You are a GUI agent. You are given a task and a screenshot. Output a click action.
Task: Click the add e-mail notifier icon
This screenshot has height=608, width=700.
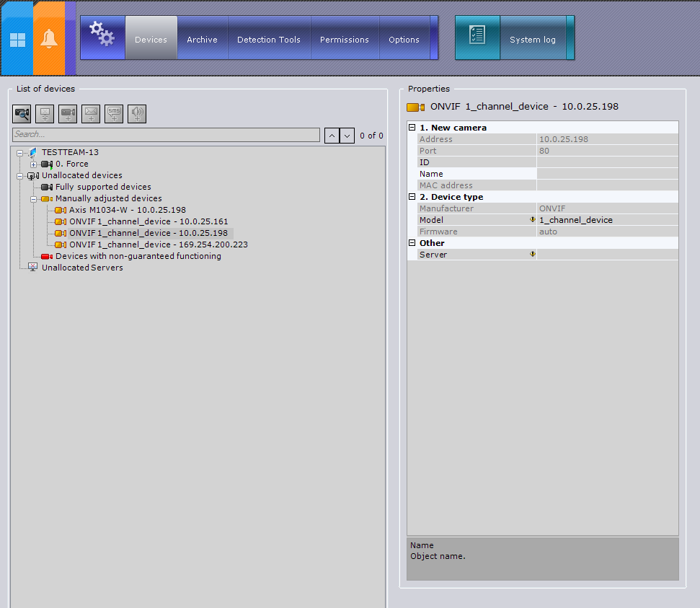[x=91, y=113]
